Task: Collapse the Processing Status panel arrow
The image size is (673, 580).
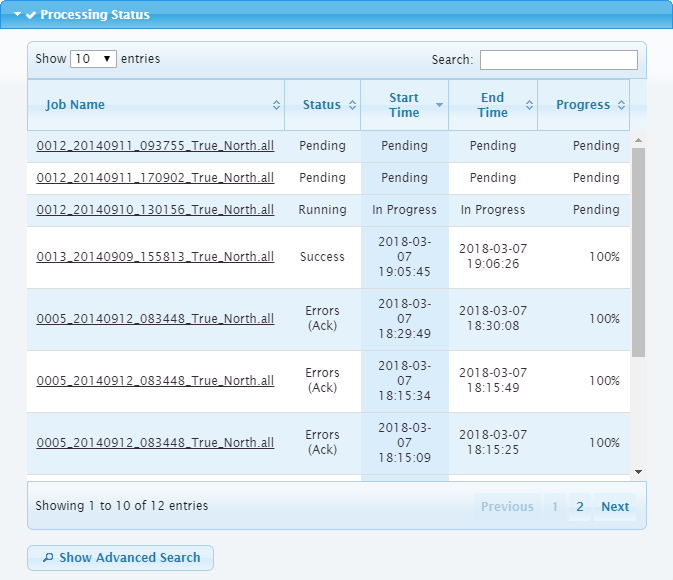Action: point(17,15)
